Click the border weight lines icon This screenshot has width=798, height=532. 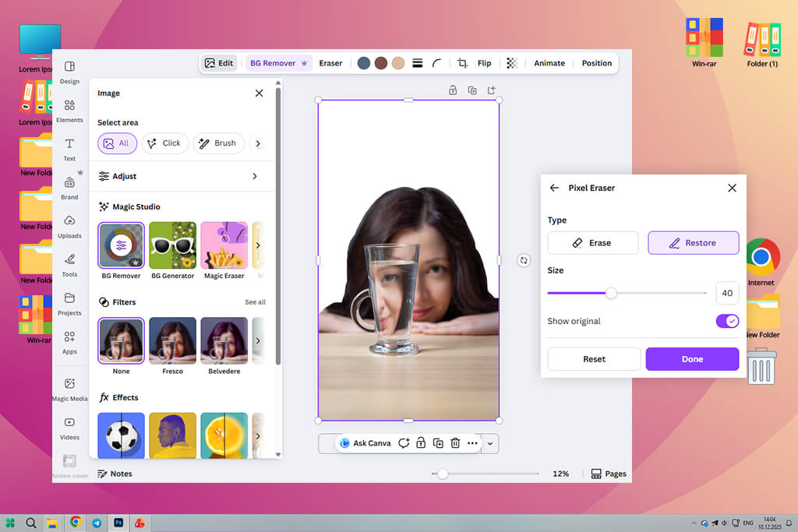coord(418,63)
